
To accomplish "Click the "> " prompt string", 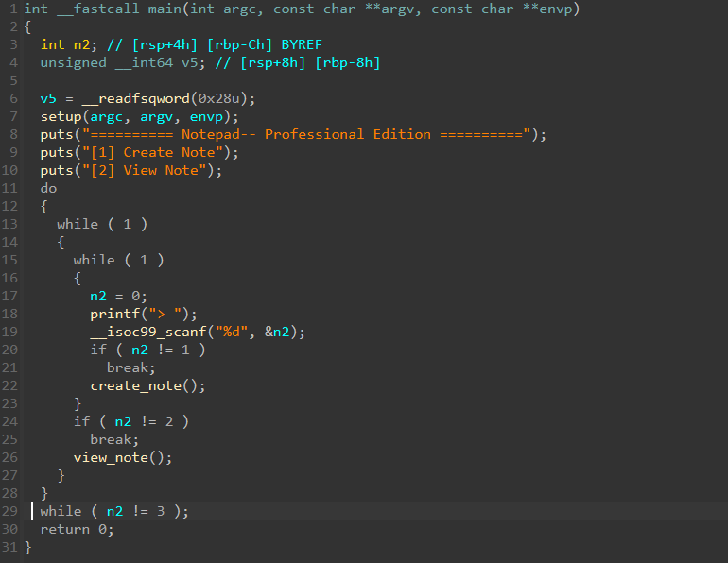I will coord(165,314).
